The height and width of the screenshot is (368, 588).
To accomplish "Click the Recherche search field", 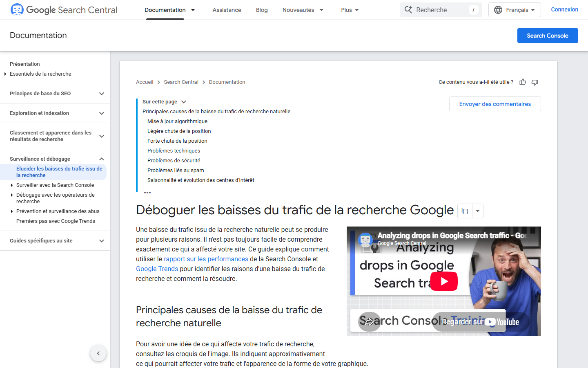I will point(441,10).
